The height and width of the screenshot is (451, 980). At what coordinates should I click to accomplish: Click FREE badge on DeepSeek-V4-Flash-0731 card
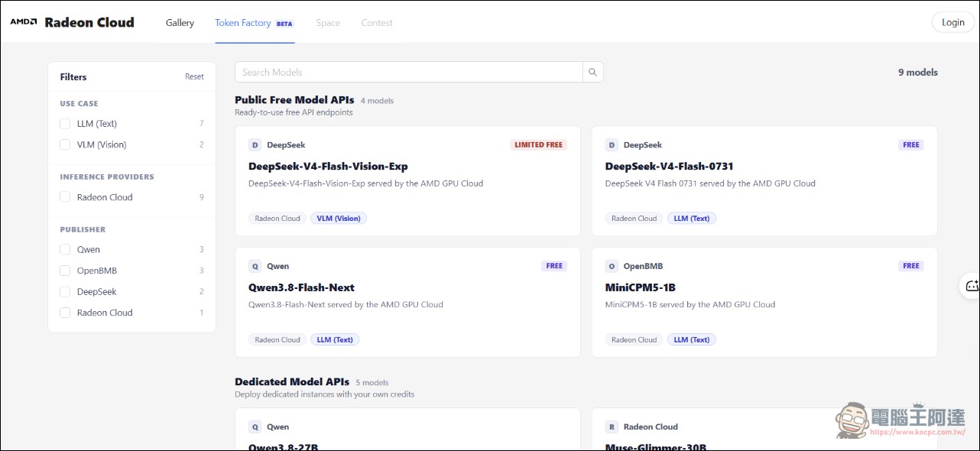[x=911, y=144]
